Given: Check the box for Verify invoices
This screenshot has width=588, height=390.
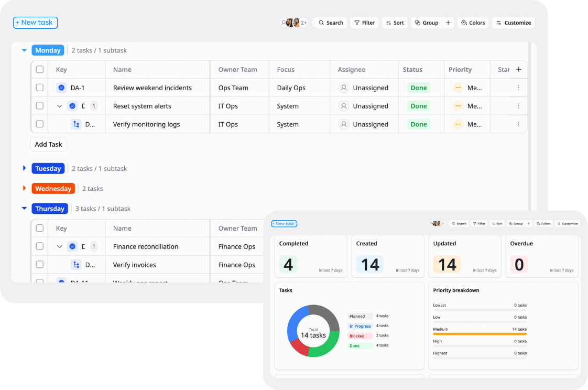Looking at the screenshot, I should [x=40, y=264].
